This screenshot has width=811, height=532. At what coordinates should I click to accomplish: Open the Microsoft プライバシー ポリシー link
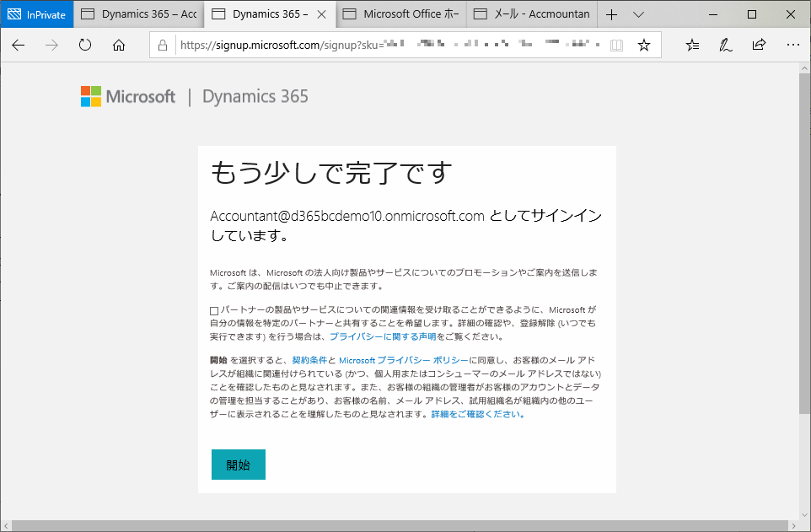(x=404, y=360)
